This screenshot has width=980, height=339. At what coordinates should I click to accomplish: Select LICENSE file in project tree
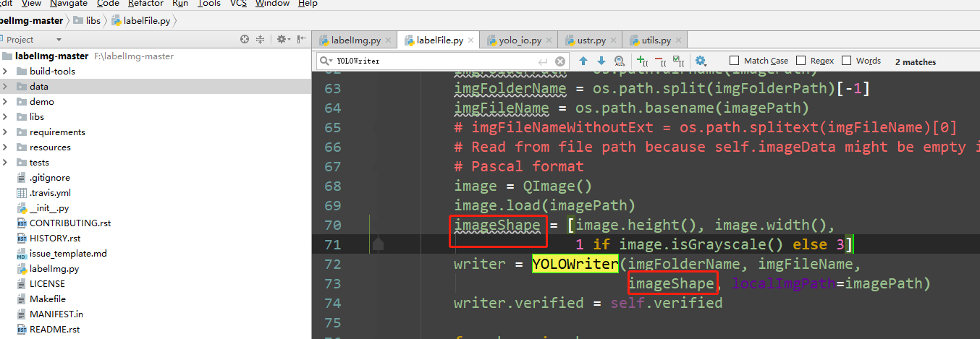click(47, 284)
